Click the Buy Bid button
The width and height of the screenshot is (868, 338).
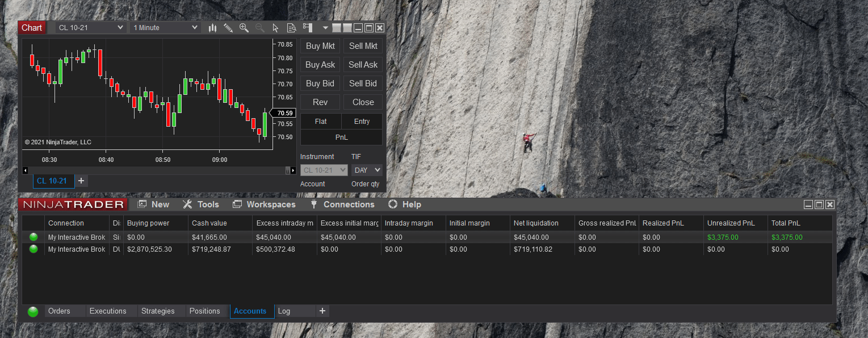320,84
